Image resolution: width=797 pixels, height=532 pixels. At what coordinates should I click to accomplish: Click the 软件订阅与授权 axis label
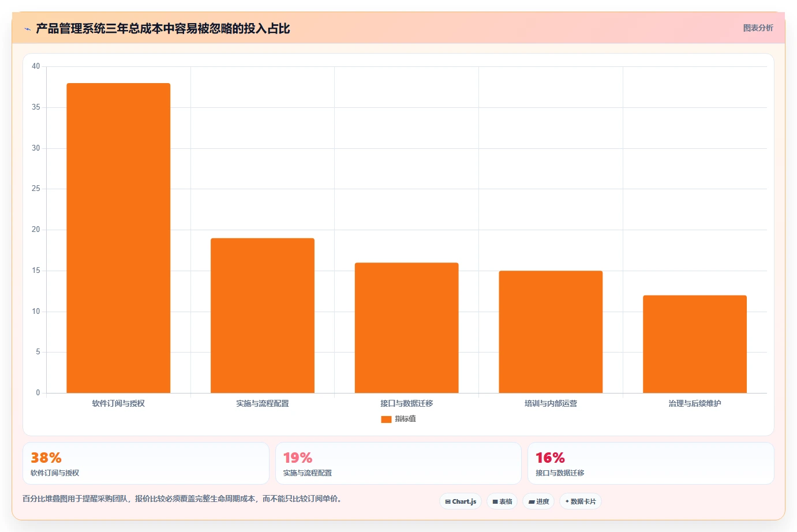click(x=118, y=403)
